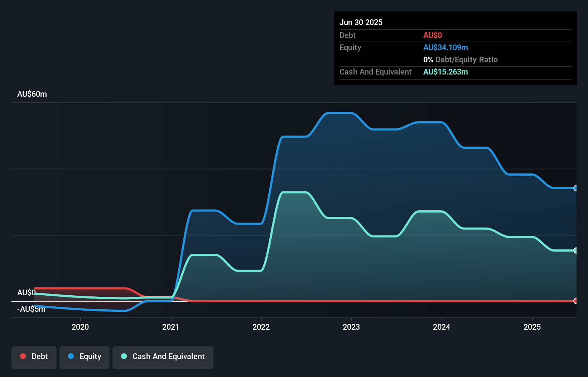Select the red Debt legend dot icon

coord(23,356)
